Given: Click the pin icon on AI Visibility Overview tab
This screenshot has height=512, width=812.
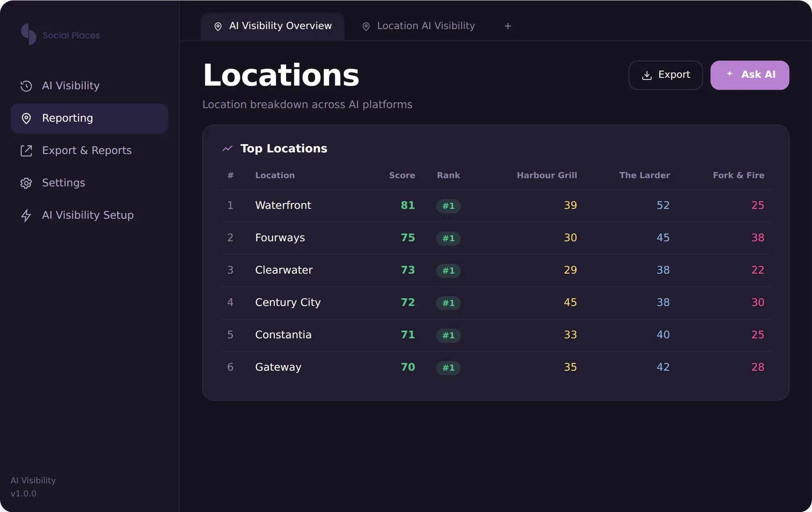Looking at the screenshot, I should [x=218, y=27].
